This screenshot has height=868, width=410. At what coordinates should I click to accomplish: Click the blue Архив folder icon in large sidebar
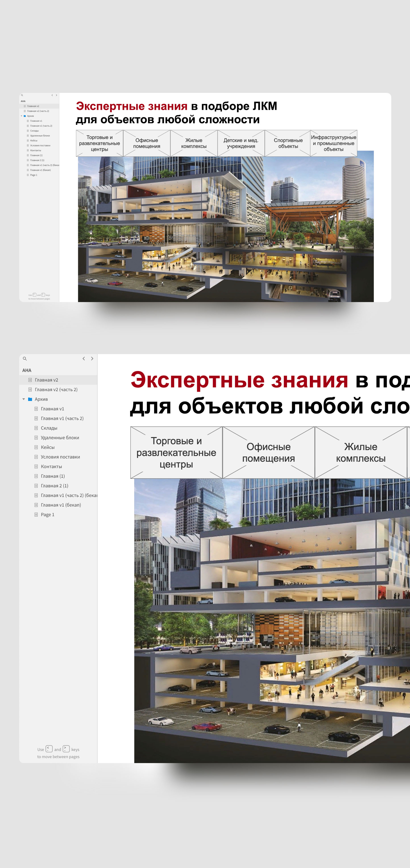click(x=30, y=399)
